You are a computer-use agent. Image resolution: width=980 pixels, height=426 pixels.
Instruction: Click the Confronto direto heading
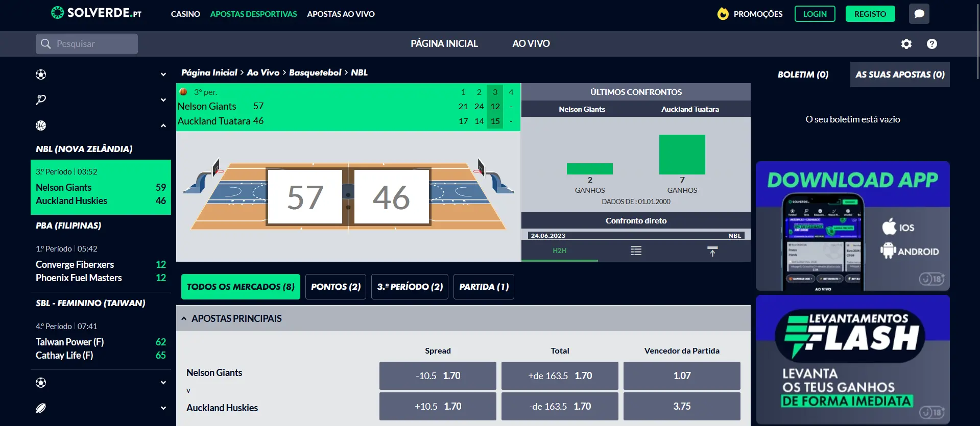pos(636,221)
